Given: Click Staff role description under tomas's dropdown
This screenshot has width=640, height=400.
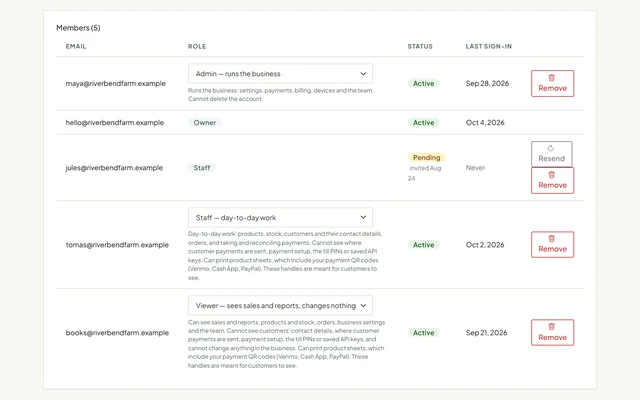Looking at the screenshot, I should 285,256.
